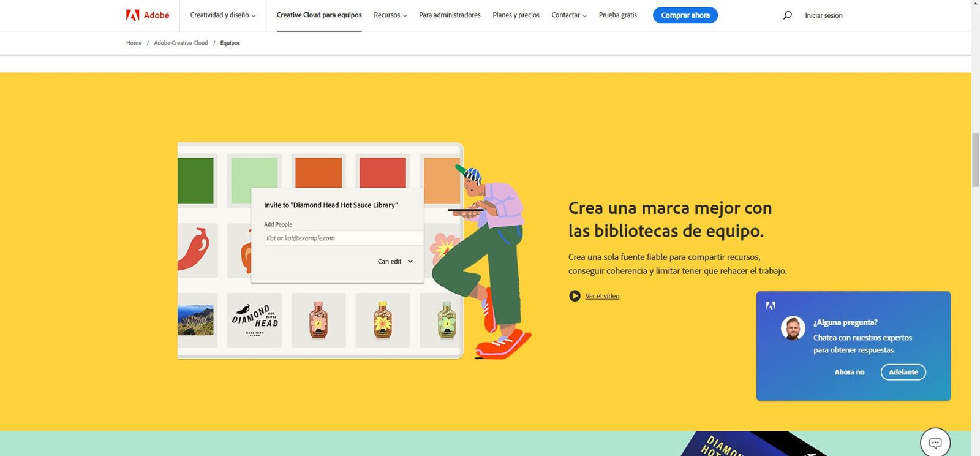The height and width of the screenshot is (456, 980).
Task: Select the dark green color swatch
Action: coord(196,181)
